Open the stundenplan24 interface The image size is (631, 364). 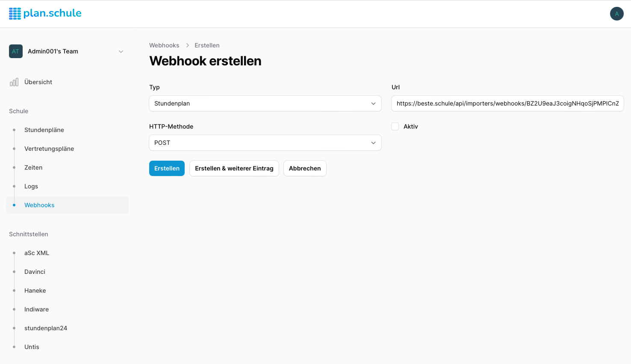tap(67, 328)
